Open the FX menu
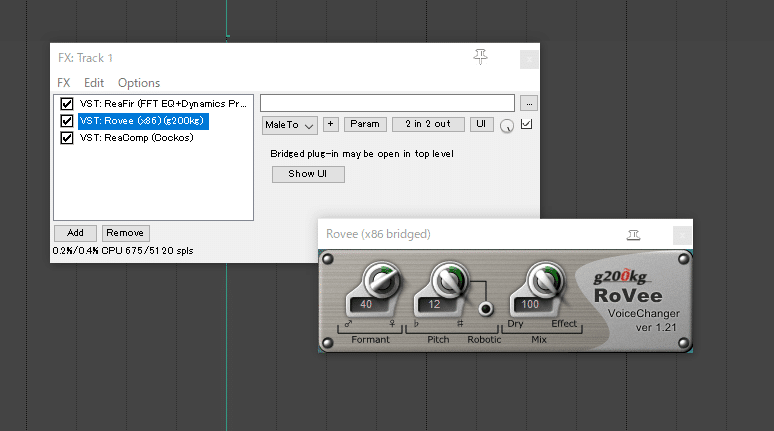Viewport: 774px width, 431px height. [x=64, y=82]
